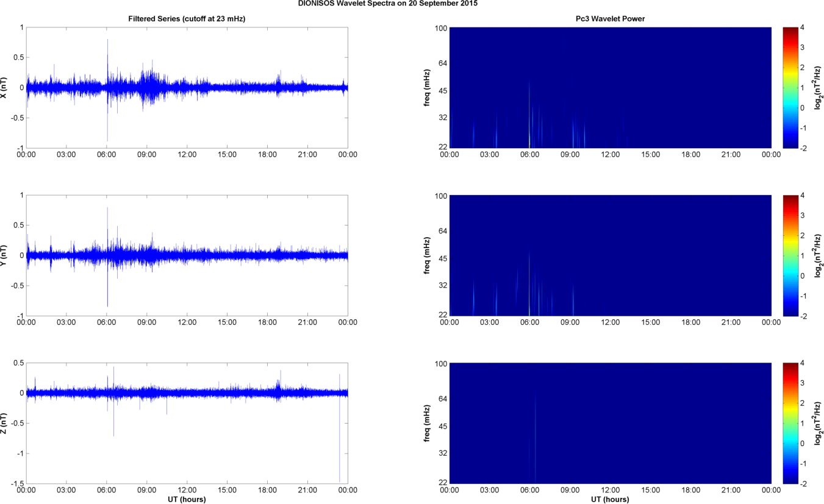Click the "Y (nT)" axis label
The width and height of the screenshot is (824, 504).
pyautogui.click(x=5, y=255)
